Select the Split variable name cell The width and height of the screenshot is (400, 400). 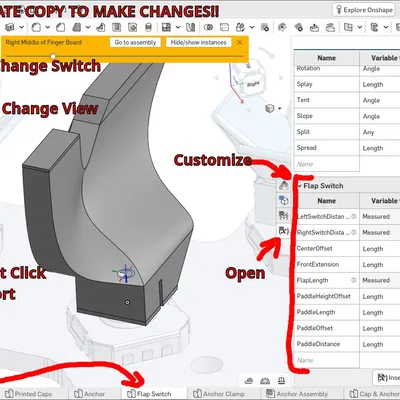tap(326, 132)
